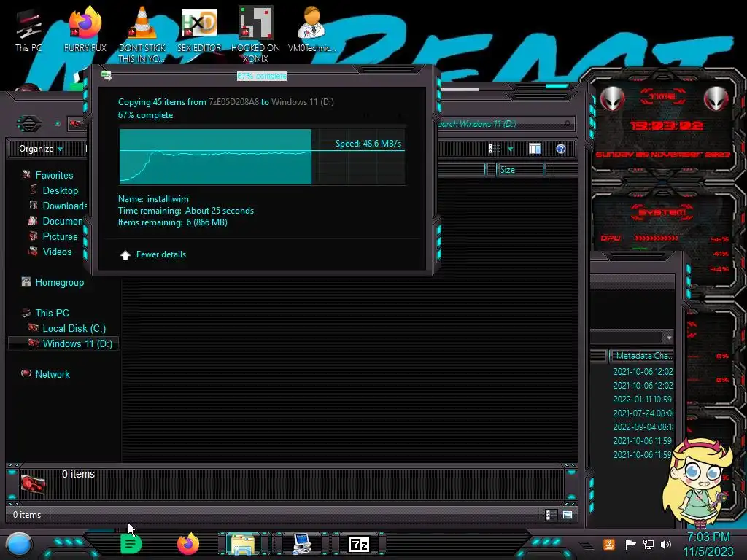
Task: Switch to 7-Zip on taskbar
Action: click(x=359, y=544)
